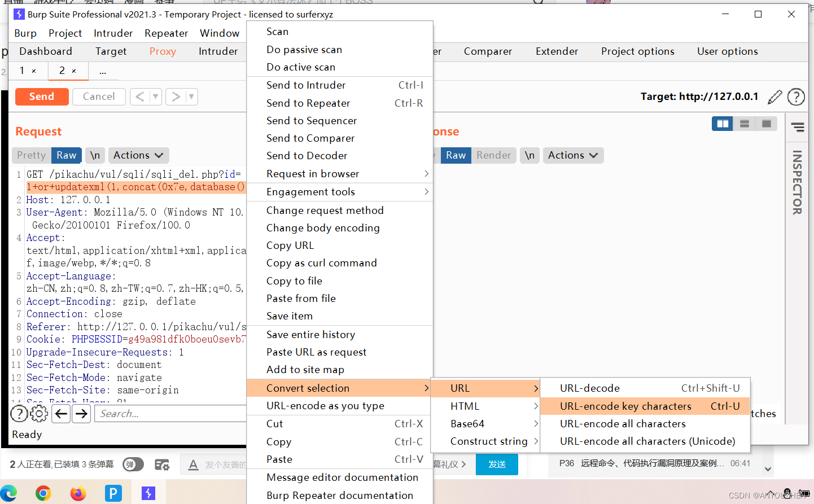
Task: Switch response view to Render
Action: coord(494,155)
